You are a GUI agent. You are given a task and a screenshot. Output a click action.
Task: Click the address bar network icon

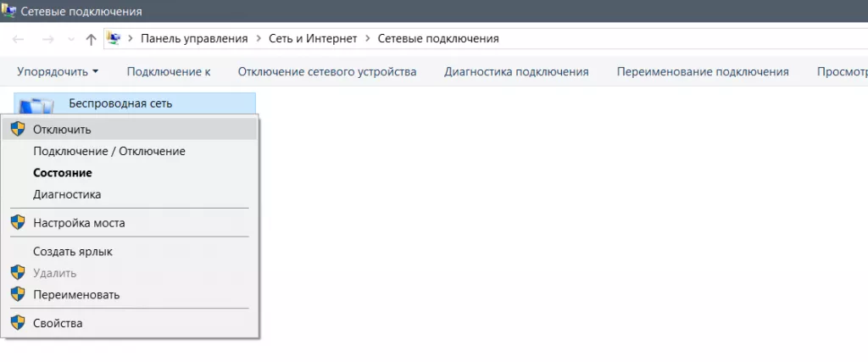point(114,39)
